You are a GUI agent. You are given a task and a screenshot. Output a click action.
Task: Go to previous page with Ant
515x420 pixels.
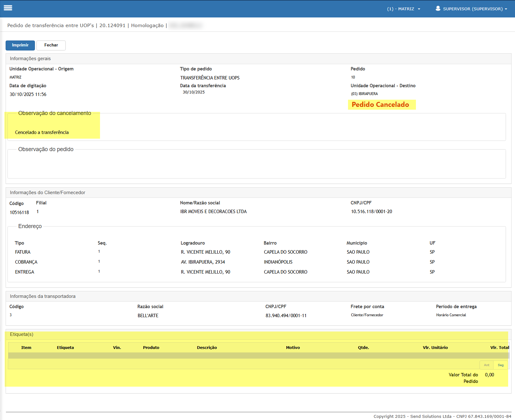click(486, 365)
